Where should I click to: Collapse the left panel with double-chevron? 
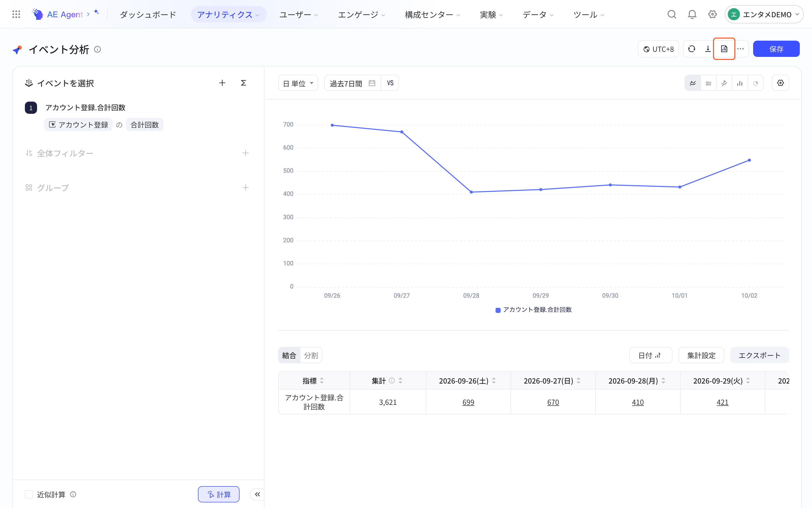(257, 494)
